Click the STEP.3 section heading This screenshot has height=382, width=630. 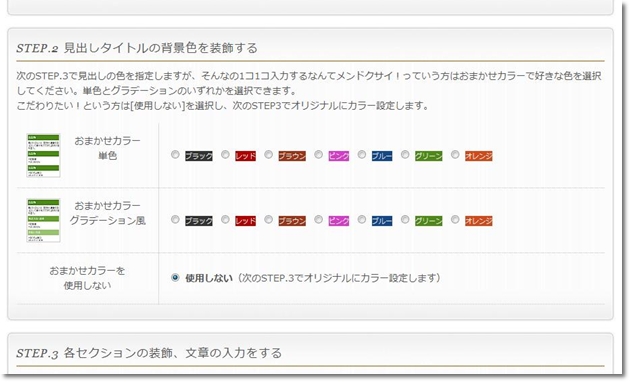point(149,353)
